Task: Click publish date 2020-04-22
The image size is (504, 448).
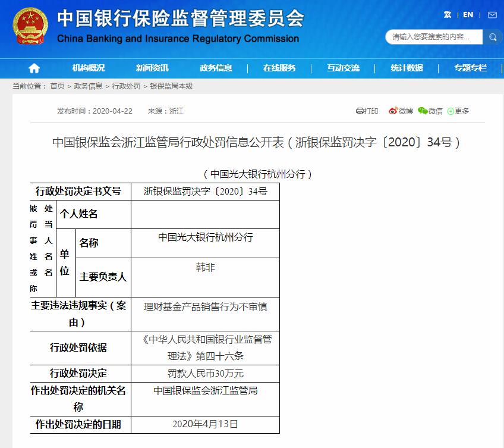Action: coord(112,111)
